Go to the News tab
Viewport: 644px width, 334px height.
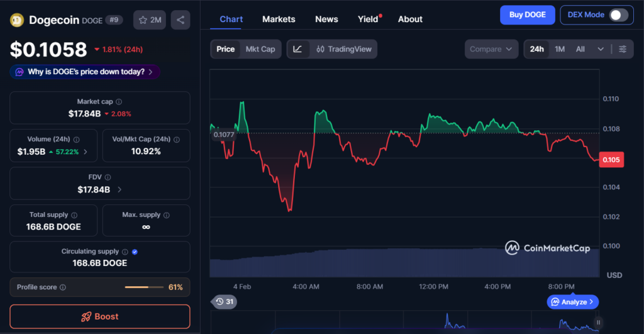326,19
